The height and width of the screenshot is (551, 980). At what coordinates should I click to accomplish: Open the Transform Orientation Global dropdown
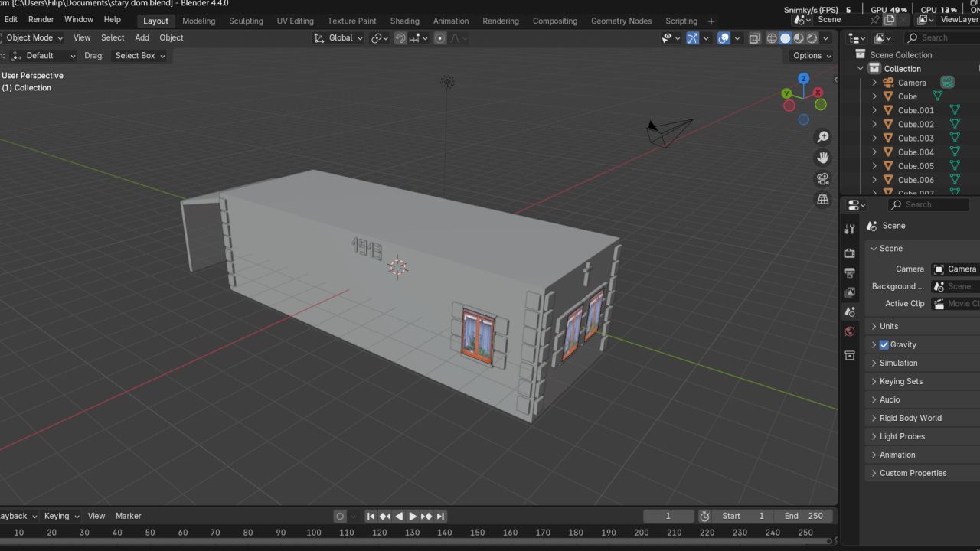point(338,37)
